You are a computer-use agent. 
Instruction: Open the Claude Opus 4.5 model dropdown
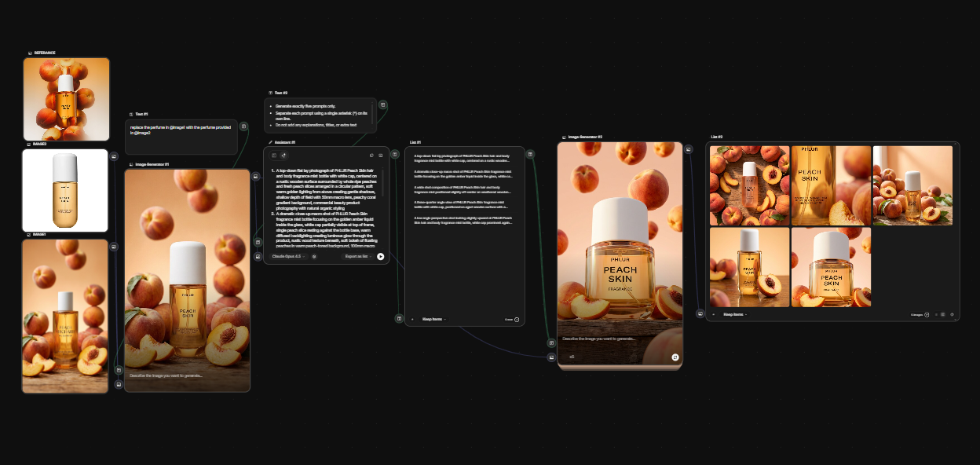(x=288, y=256)
